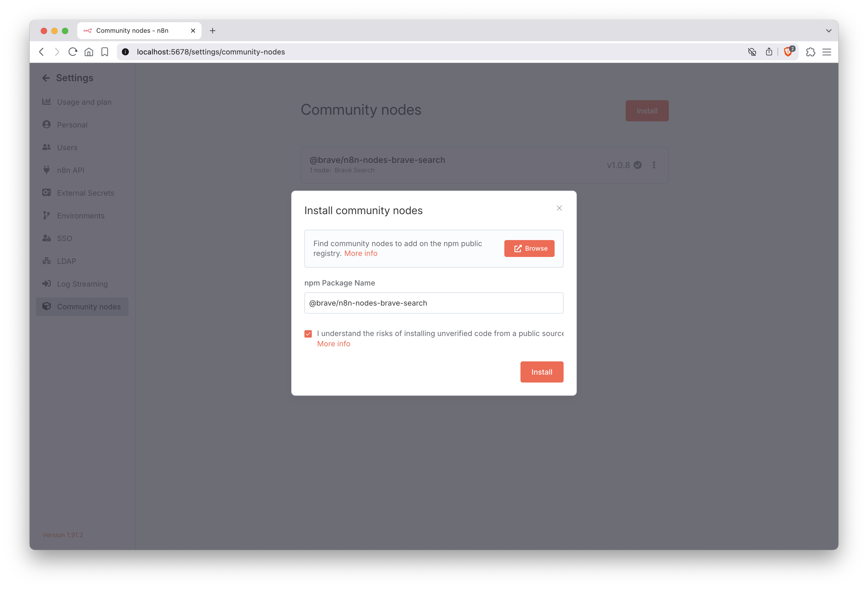Screen dimensions: 868x589
Task: Click @brave/n8n-nodes-brave-search package title in list
Action: click(377, 160)
